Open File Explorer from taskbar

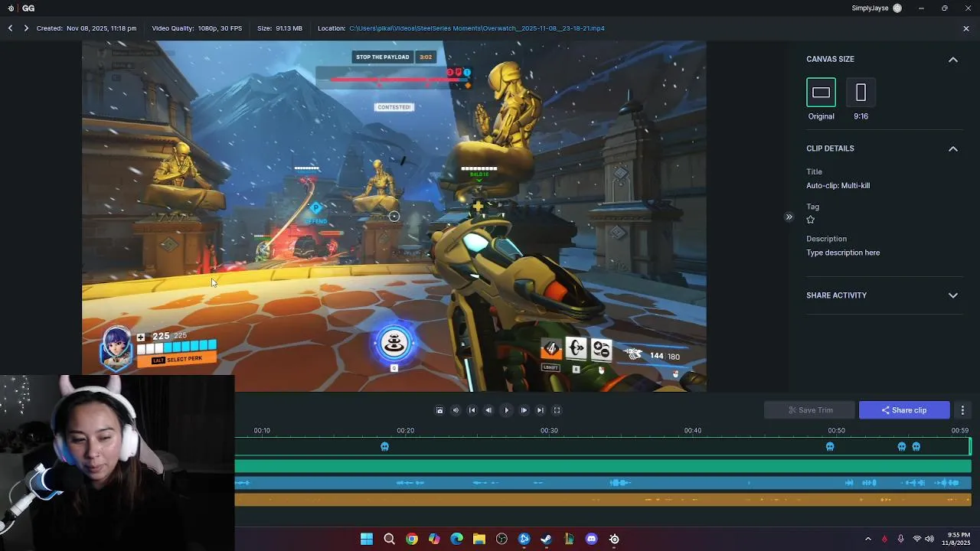479,539
